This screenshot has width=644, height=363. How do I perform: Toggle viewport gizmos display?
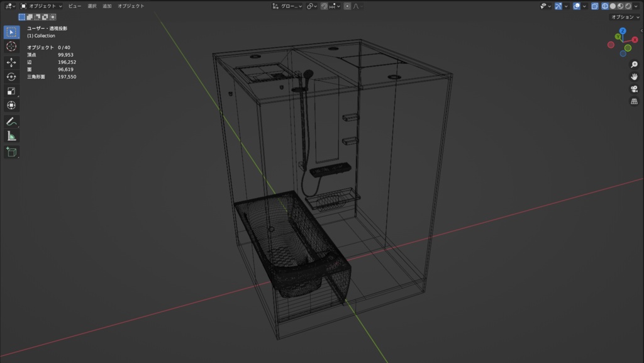[558, 6]
